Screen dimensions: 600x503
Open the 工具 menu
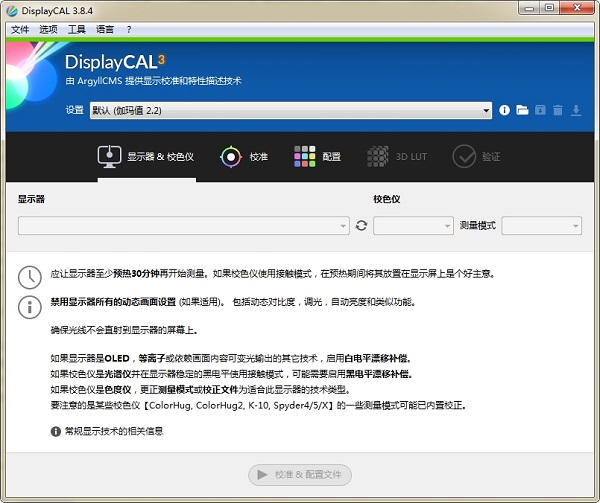click(77, 30)
